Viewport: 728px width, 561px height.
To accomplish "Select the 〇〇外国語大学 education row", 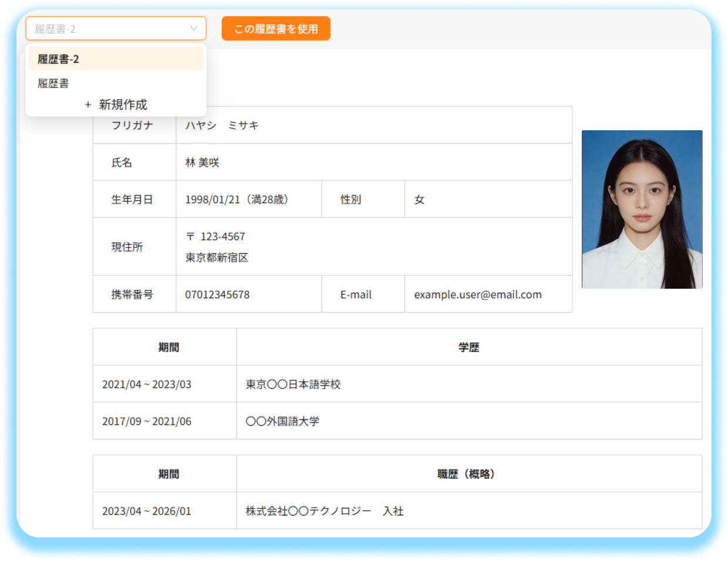I will pos(281,421).
